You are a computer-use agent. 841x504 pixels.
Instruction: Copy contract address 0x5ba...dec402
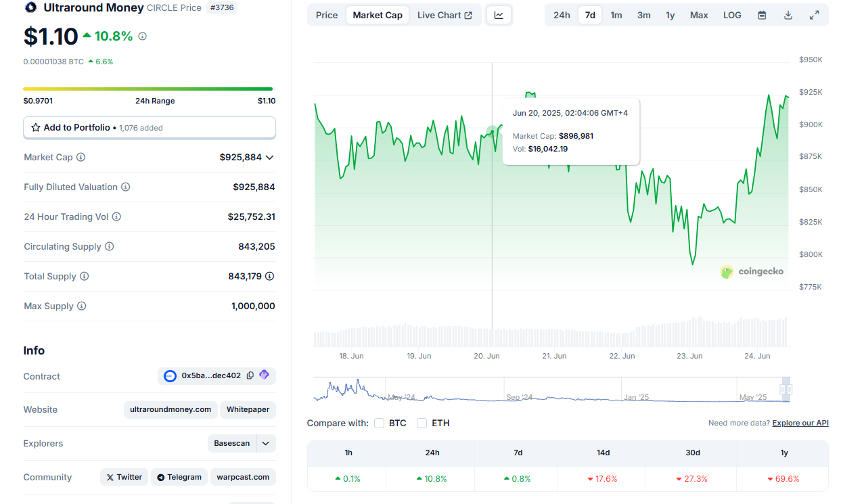click(250, 375)
